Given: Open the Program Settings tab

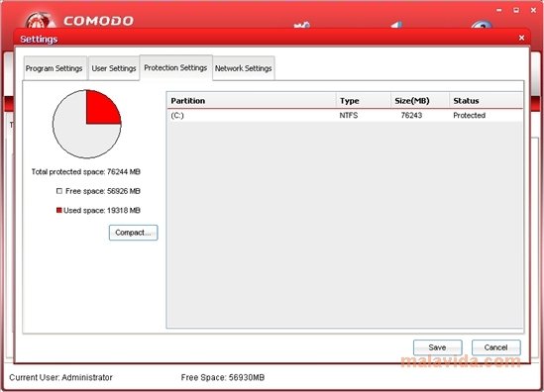Looking at the screenshot, I should (x=54, y=68).
